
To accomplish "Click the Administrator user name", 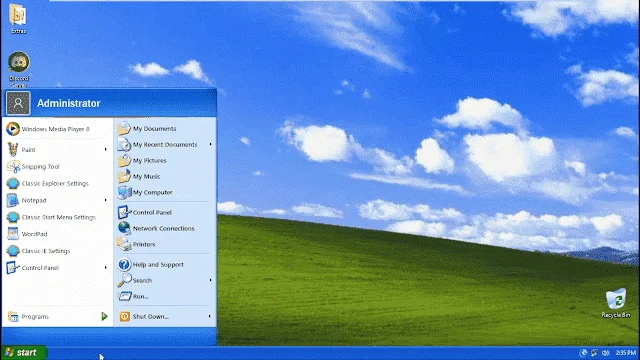I will [x=69, y=104].
